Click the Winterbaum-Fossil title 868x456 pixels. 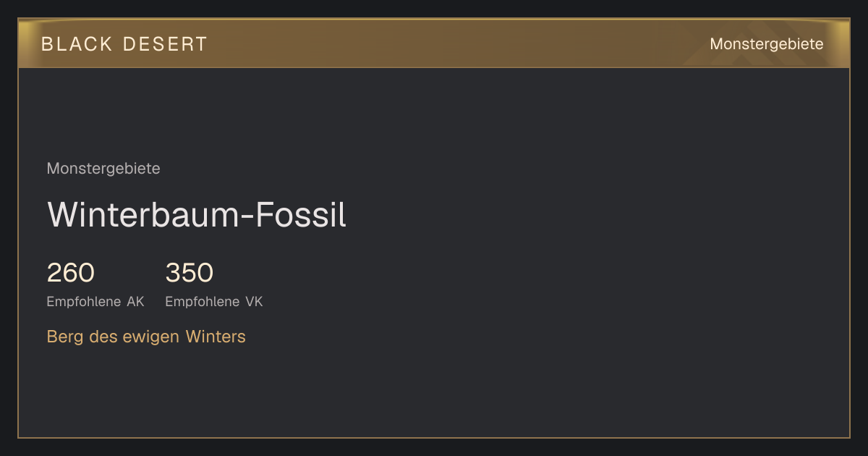197,215
